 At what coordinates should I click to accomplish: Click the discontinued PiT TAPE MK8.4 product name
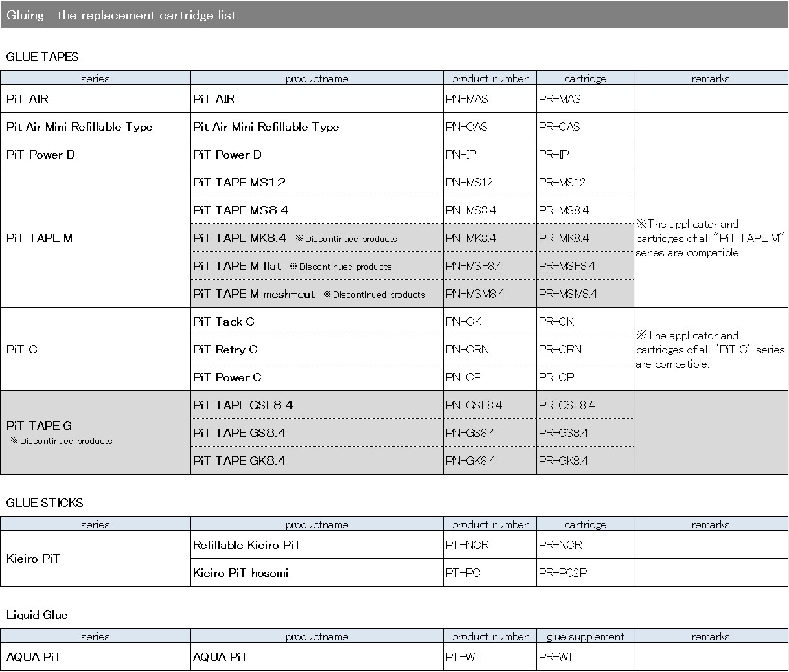click(240, 238)
